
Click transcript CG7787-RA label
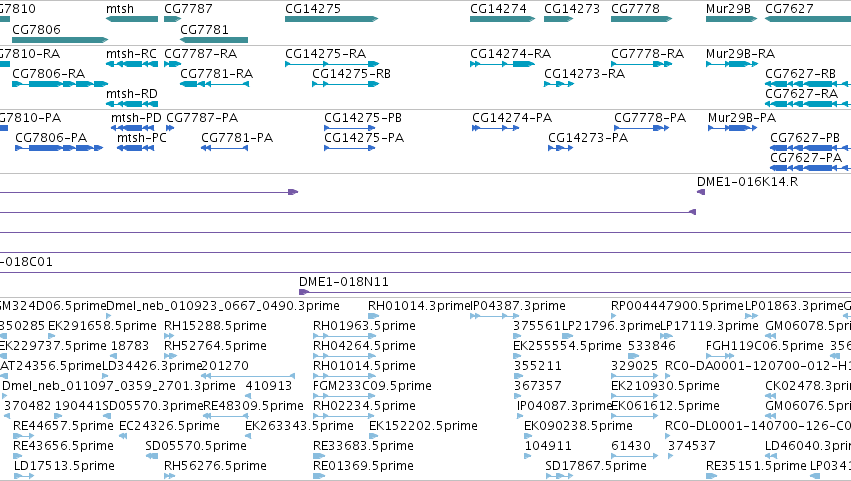point(201,54)
